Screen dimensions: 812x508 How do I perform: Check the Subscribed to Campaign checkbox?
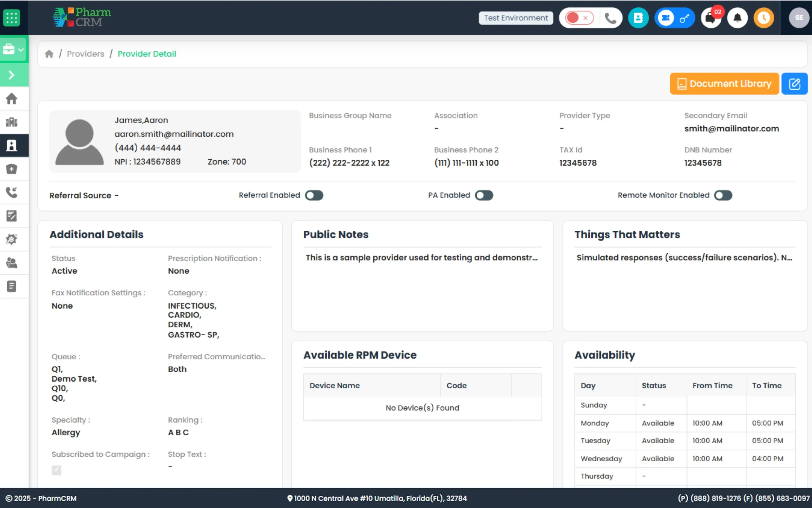56,470
